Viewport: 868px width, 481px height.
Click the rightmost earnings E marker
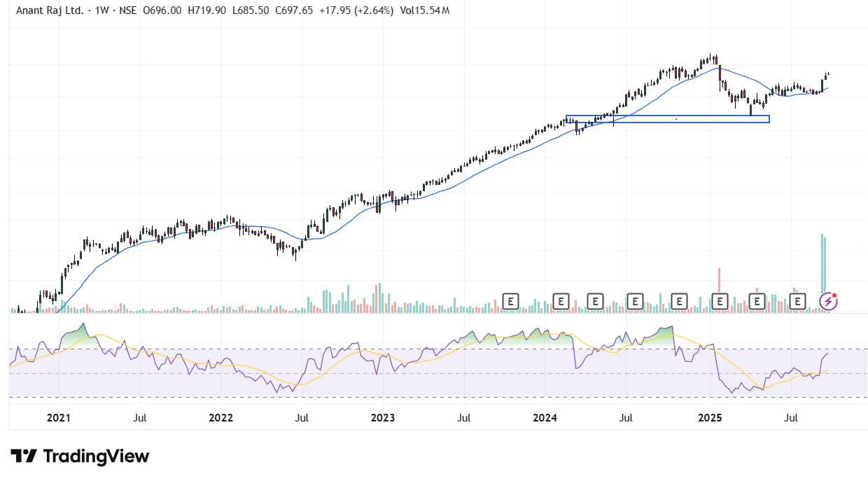(x=797, y=302)
